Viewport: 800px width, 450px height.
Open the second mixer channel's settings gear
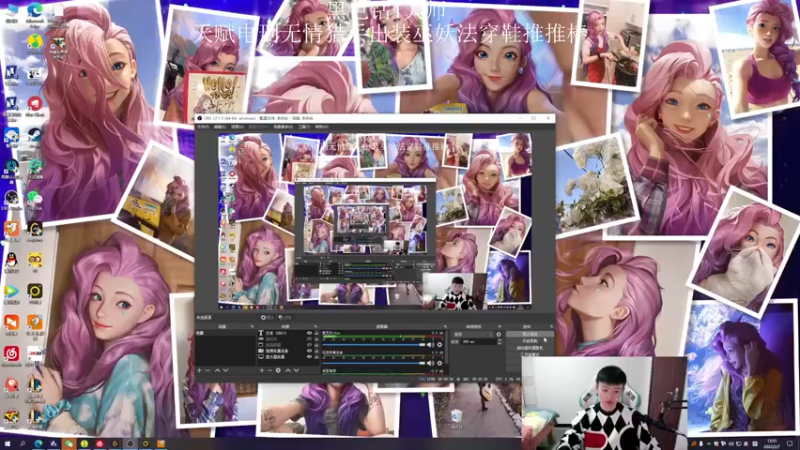tap(440, 363)
